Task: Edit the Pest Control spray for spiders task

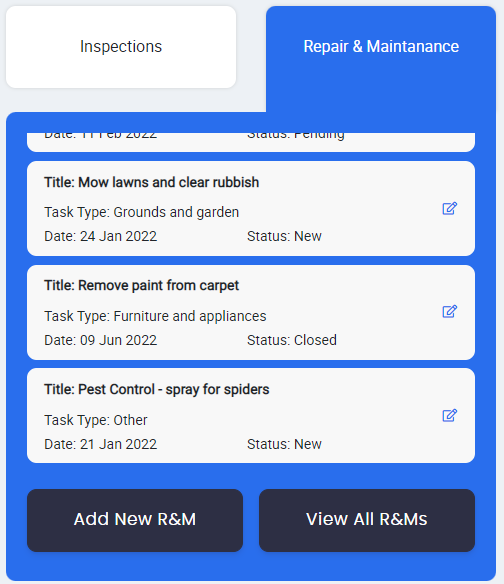Action: click(450, 415)
